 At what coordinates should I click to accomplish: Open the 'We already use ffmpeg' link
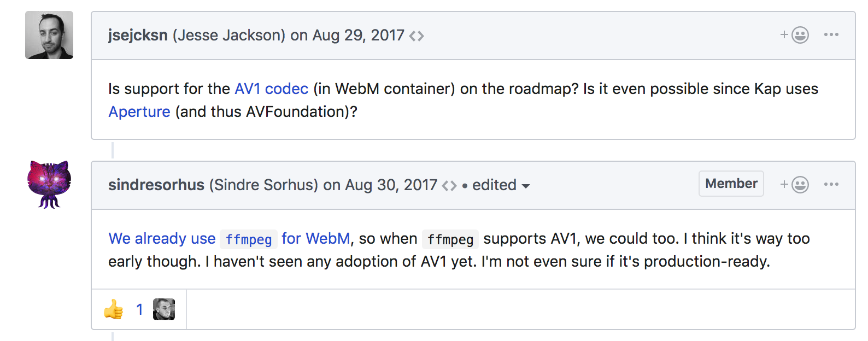coord(162,239)
